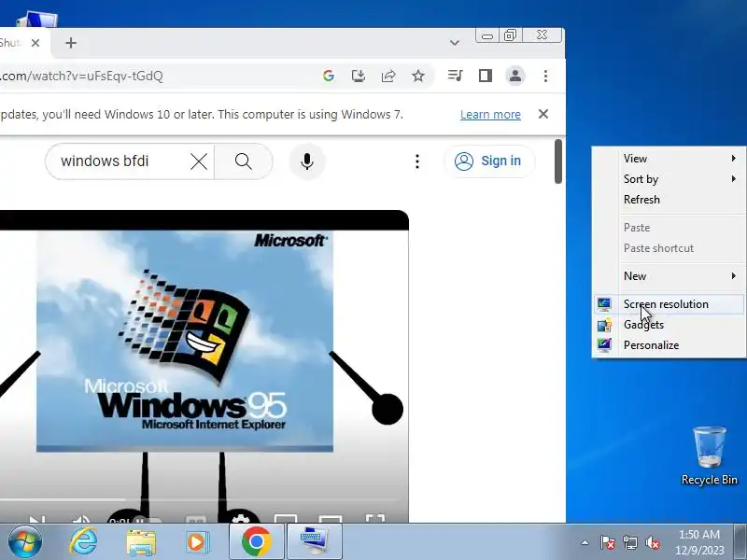Click the page vertical scrollbar
Screen dimensions: 747x560
click(x=558, y=161)
